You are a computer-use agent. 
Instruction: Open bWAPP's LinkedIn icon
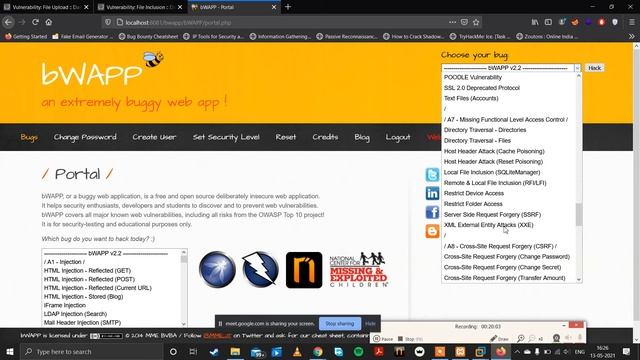[x=432, y=193]
